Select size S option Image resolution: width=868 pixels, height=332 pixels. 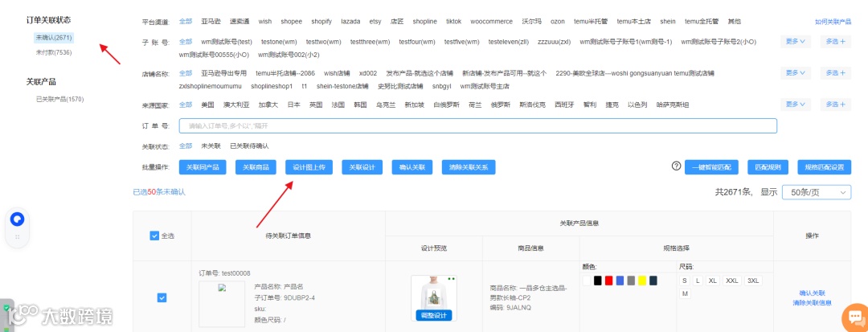[x=685, y=281]
